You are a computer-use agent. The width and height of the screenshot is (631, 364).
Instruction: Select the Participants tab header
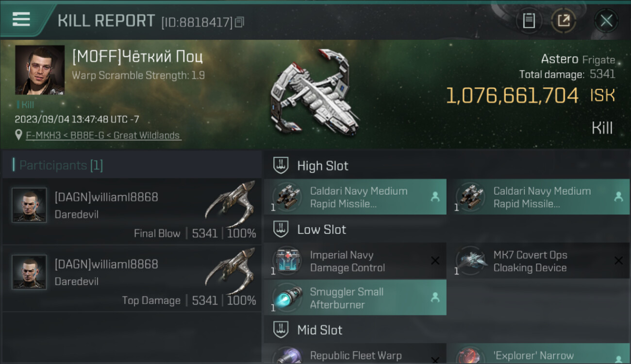coord(61,165)
